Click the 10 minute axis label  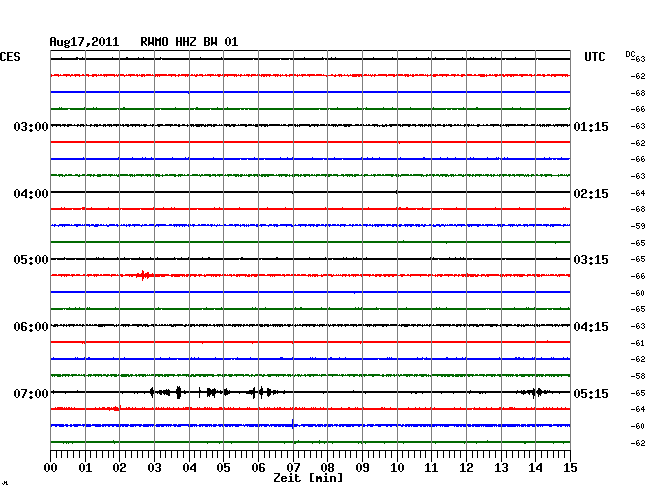397,468
